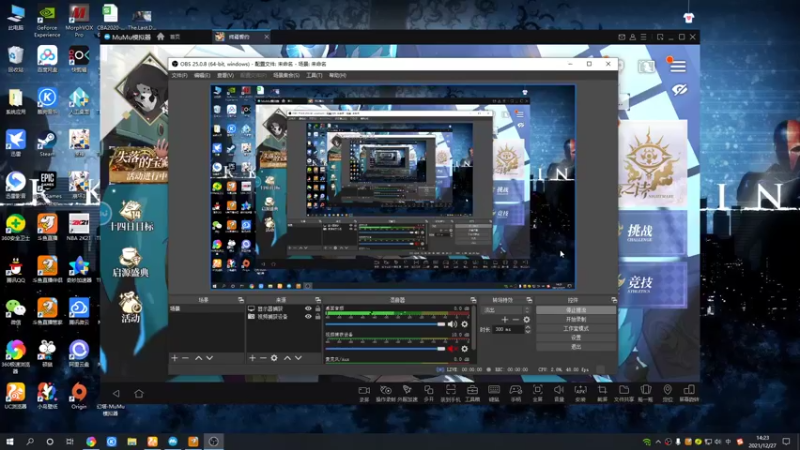Click 工作室模式 studio mode button
This screenshot has width=800, height=450.
point(576,329)
